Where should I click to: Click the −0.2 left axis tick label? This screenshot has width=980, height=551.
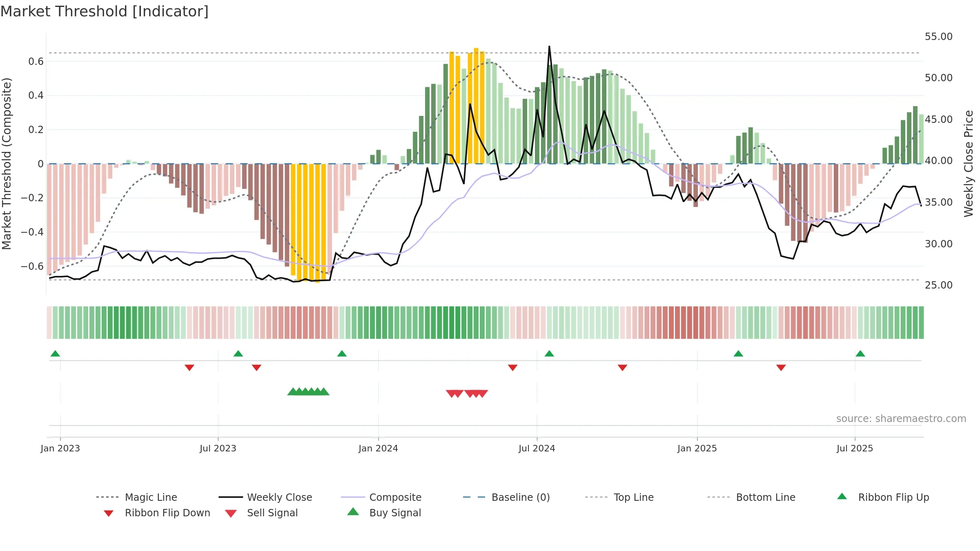(32, 198)
